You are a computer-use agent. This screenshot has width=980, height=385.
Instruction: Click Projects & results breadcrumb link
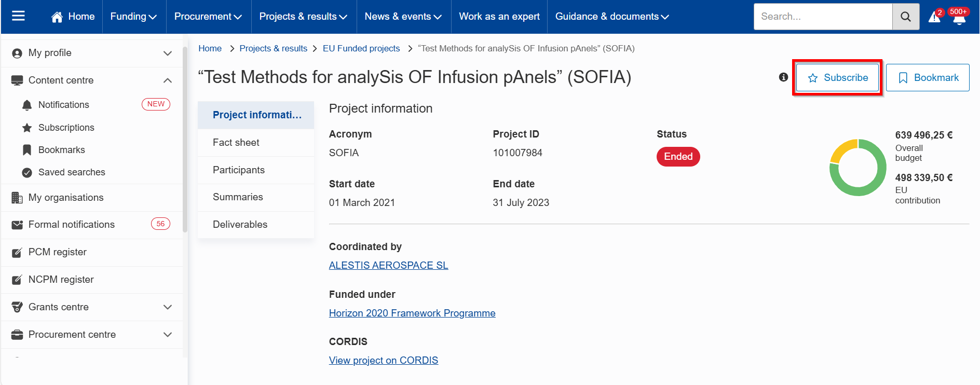pos(274,48)
